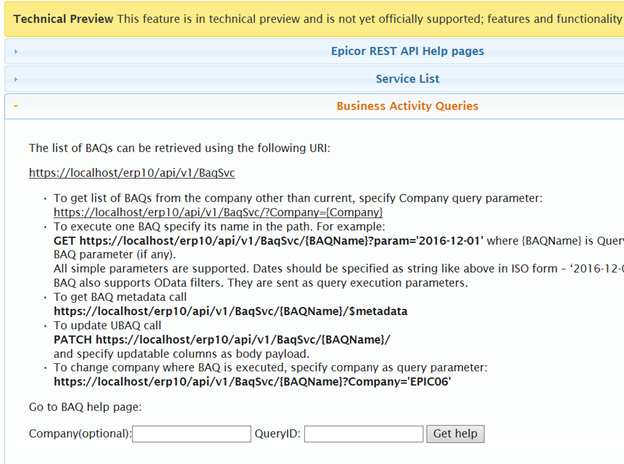
Task: Expand the Epicor REST API Help pages arrow
Action: coord(16,51)
